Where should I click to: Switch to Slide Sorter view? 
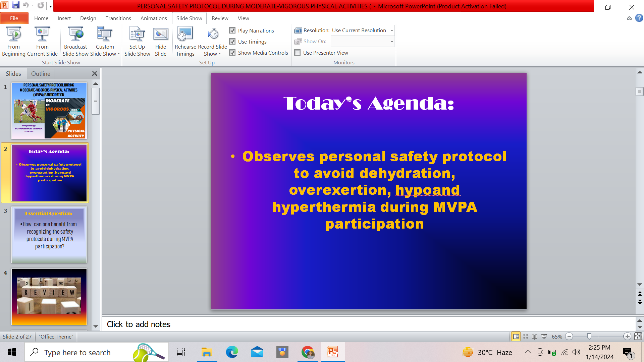pyautogui.click(x=526, y=337)
